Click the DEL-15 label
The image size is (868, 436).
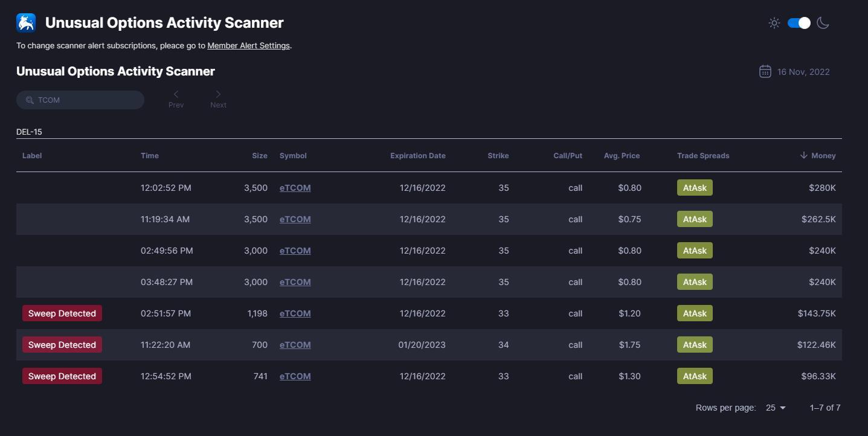29,132
